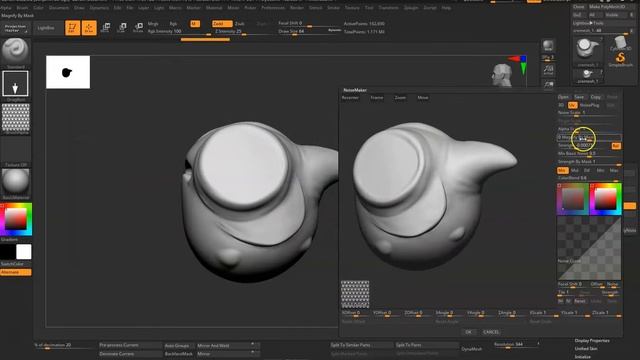Select the Max blend mode in NoiseMaker
The width and height of the screenshot is (640, 360).
614,170
